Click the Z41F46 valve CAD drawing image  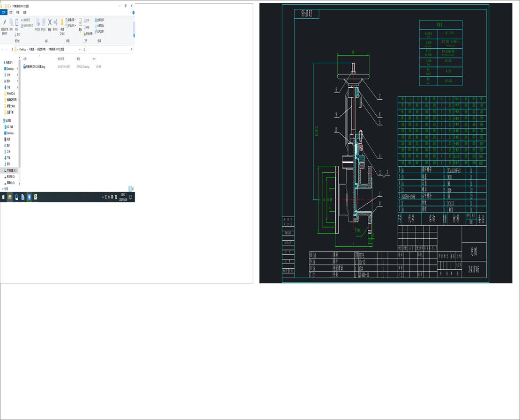click(386, 143)
